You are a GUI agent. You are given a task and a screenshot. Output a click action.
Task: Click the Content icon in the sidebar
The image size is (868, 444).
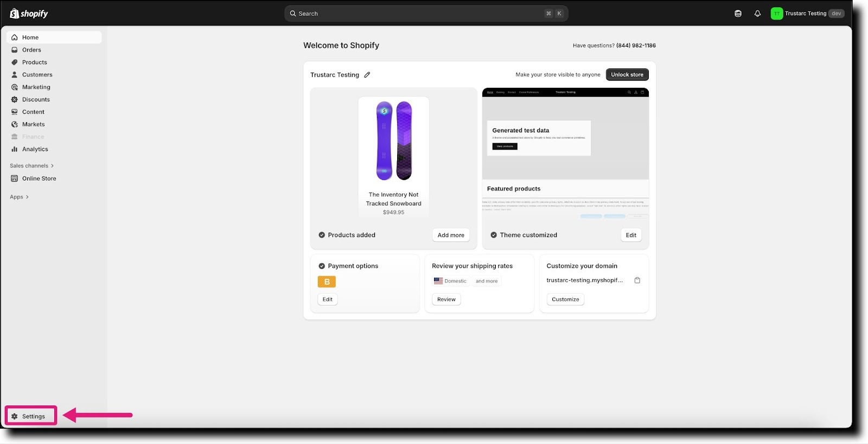(15, 112)
